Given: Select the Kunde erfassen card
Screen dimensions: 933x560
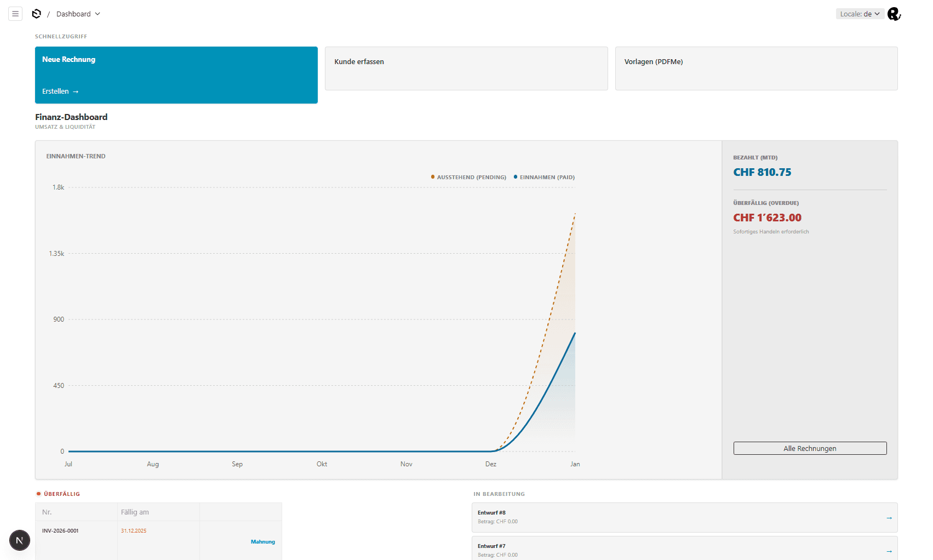Looking at the screenshot, I should pyautogui.click(x=466, y=68).
